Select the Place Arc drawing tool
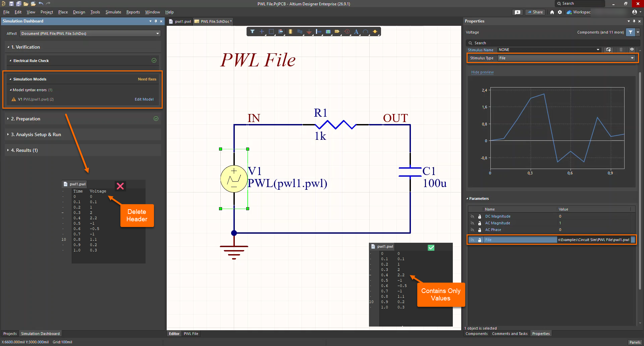Image resolution: width=644 pixels, height=346 pixels. pyautogui.click(x=366, y=32)
